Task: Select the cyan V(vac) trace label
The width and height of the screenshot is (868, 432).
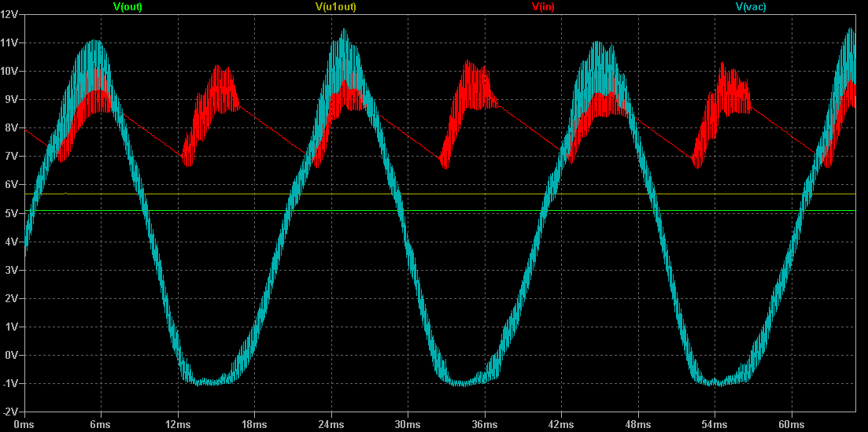Action: pyautogui.click(x=751, y=6)
